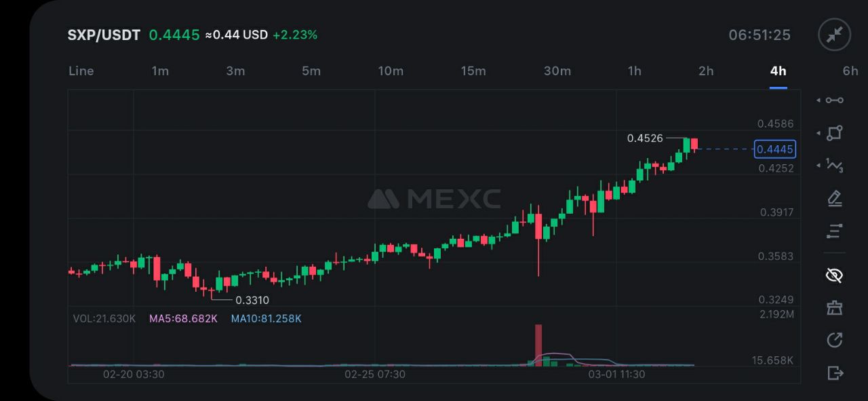
Task: Click the share chart icon
Action: 835,340
